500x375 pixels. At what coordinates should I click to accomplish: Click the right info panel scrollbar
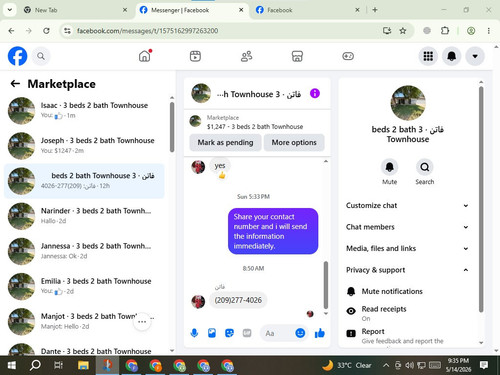481,199
